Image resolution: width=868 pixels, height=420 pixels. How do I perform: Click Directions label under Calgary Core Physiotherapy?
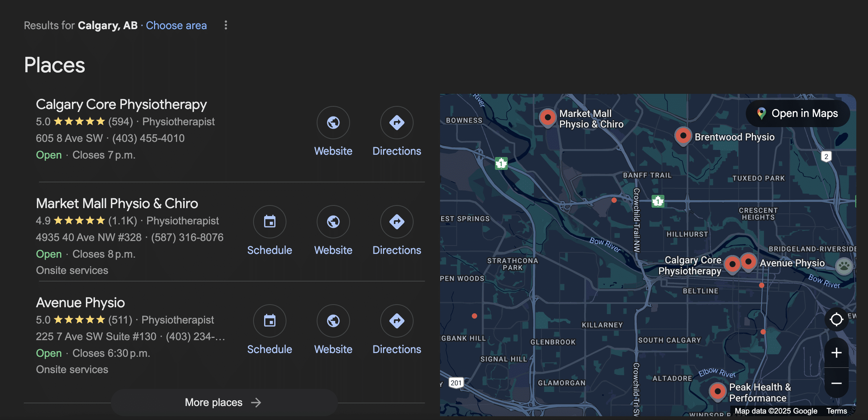(397, 151)
